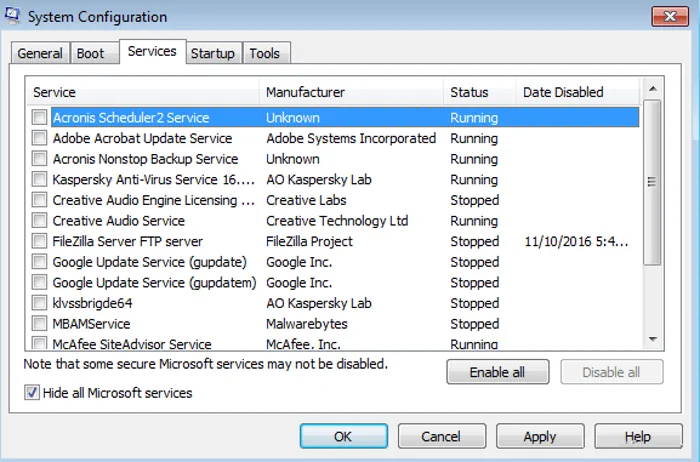
Task: Tick the Adobe Acrobat Update Service checkbox
Action: [x=39, y=138]
